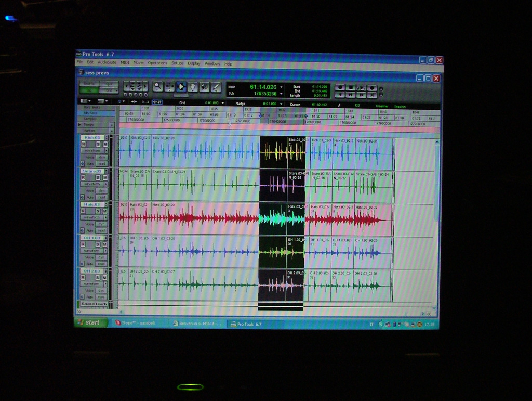Open the Grid value dropdown
This screenshot has width=532, height=401.
223,103
